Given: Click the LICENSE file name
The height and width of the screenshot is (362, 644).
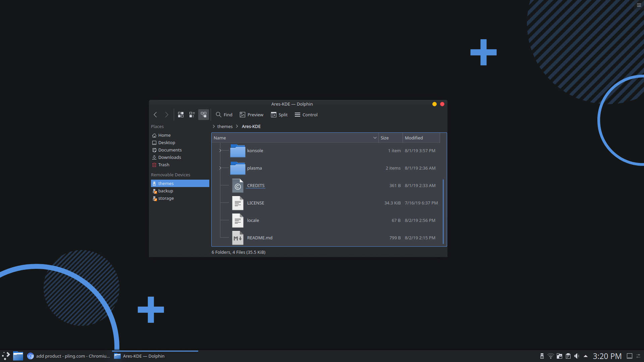Looking at the screenshot, I should click(x=256, y=203).
